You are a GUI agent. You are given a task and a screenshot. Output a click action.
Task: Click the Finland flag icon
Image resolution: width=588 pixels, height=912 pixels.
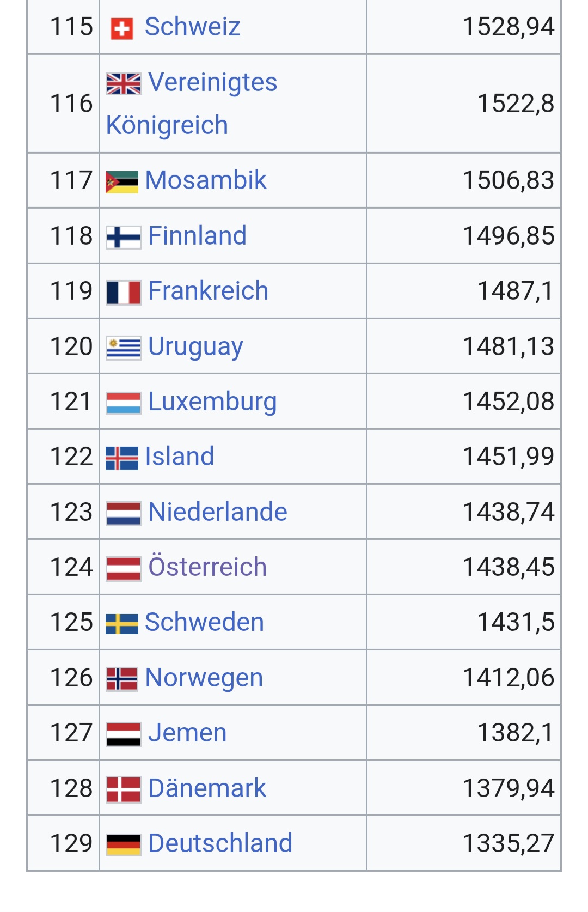pyautogui.click(x=124, y=238)
